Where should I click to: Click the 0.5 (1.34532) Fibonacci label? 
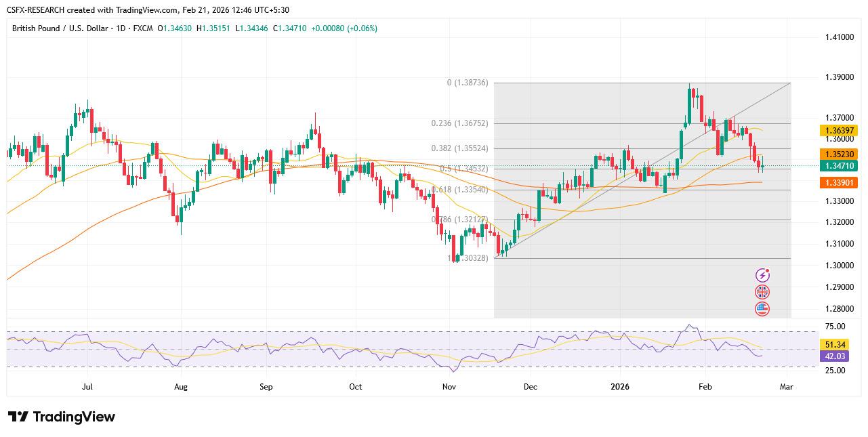coord(463,169)
